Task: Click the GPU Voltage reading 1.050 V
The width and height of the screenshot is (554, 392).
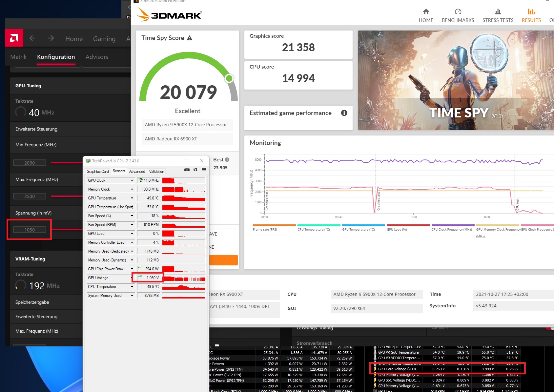Action: coord(149,278)
